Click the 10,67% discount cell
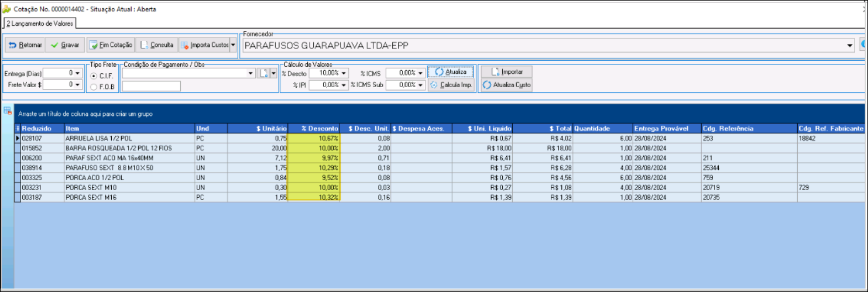The width and height of the screenshot is (868, 292). coord(314,138)
